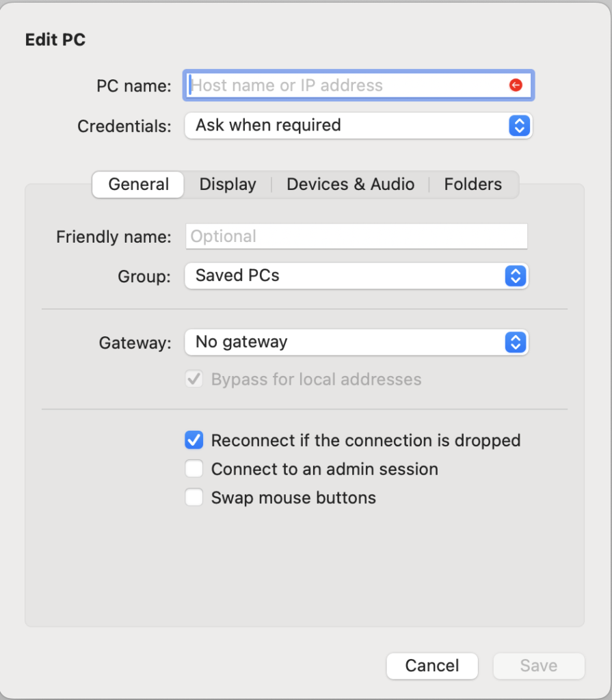Viewport: 612px width, 700px height.
Task: Open the Gateway dropdown showing No gateway
Action: 356,342
